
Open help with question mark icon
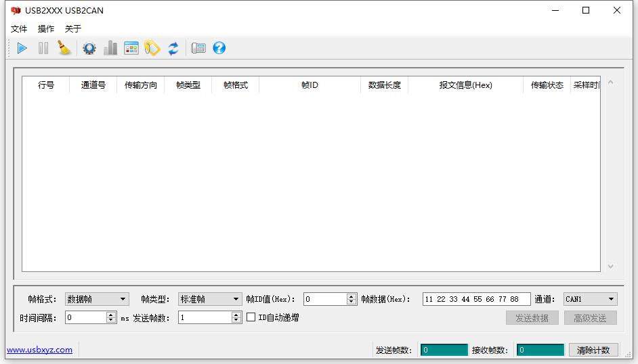tap(219, 48)
